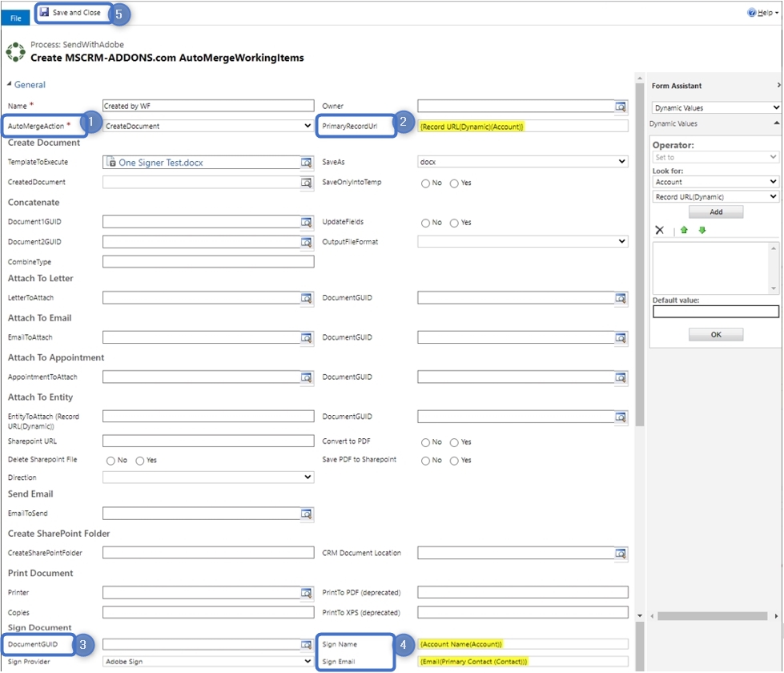The image size is (784, 673).
Task: Open the SaveAs dropdown showing docx
Action: (x=522, y=162)
